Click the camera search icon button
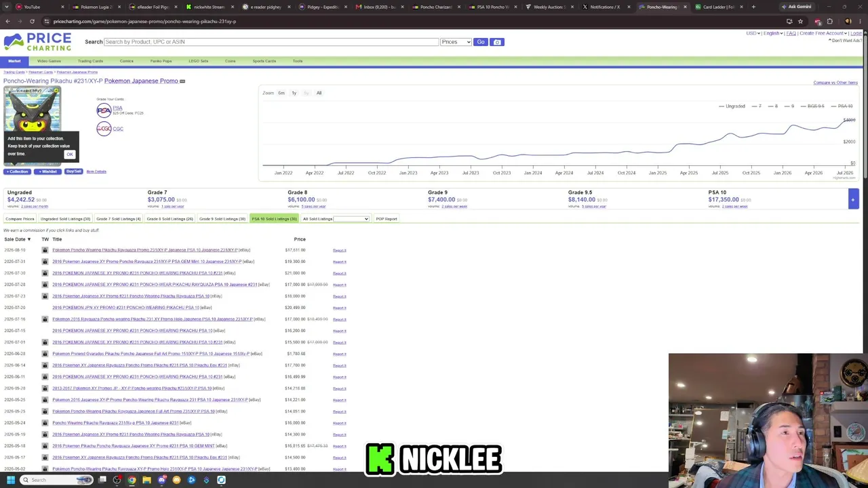Image resolution: width=868 pixels, height=488 pixels. point(497,42)
